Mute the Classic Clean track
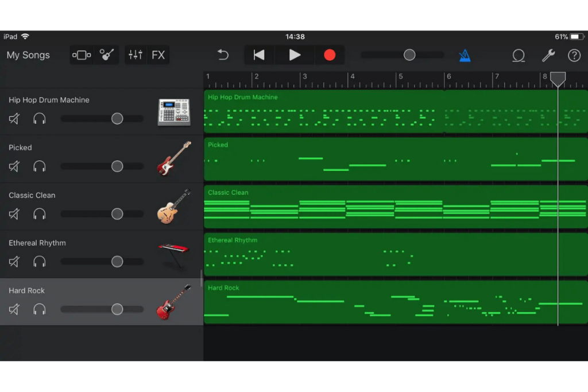 (14, 214)
